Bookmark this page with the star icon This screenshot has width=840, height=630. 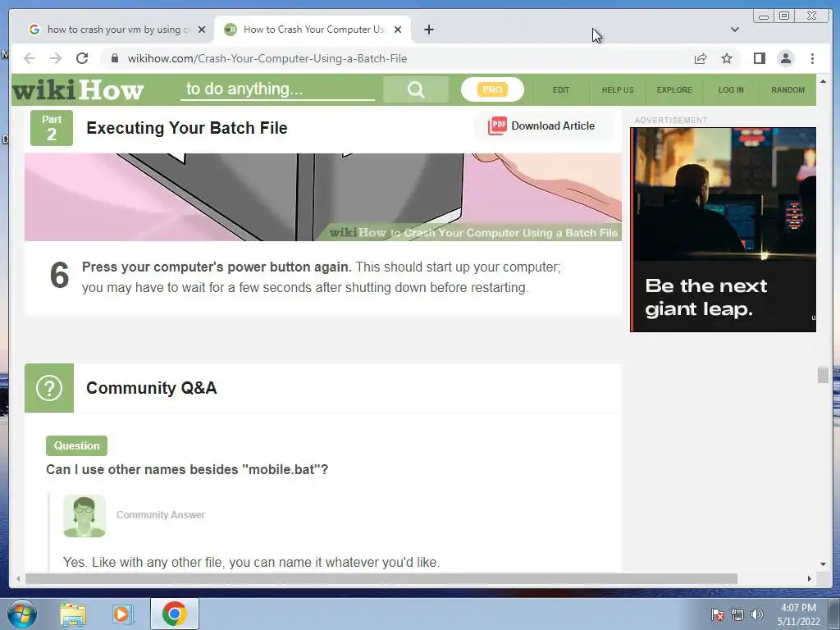pyautogui.click(x=727, y=58)
